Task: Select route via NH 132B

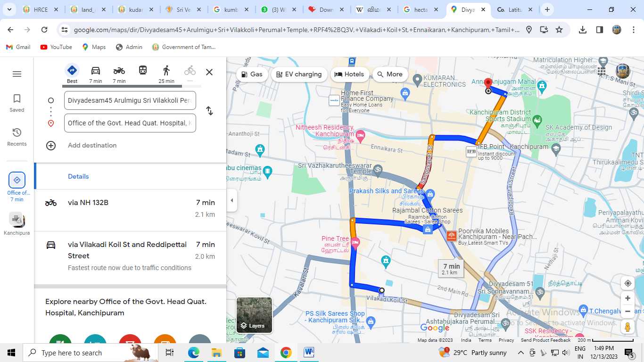Action: click(x=130, y=208)
